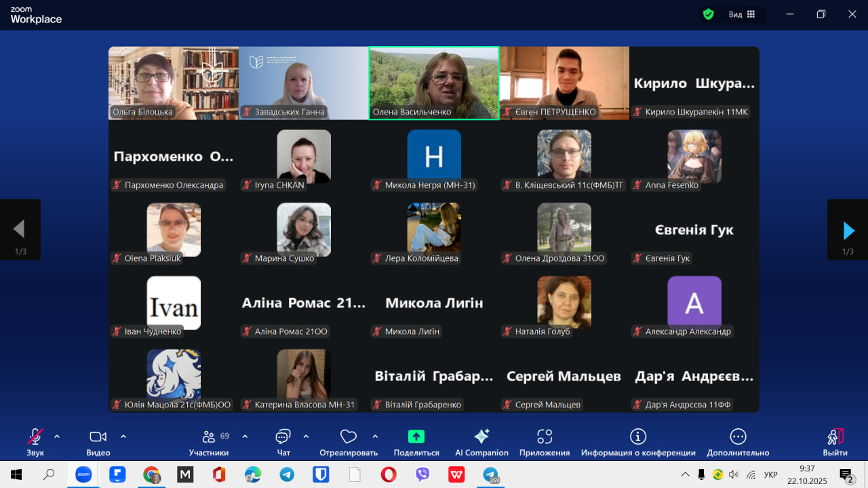The width and height of the screenshot is (868, 488).
Task: Click Микола Негря blue H avatar
Action: (x=434, y=157)
